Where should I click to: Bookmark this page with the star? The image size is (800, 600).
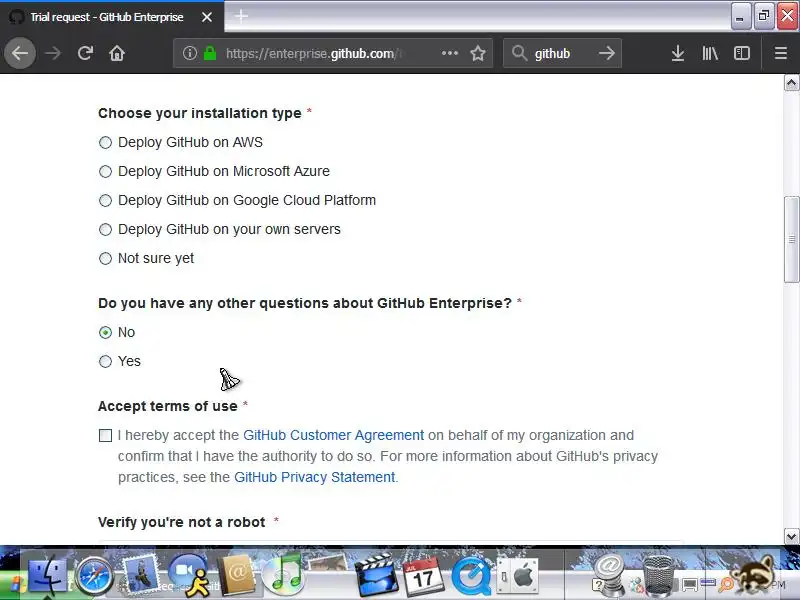(x=478, y=53)
